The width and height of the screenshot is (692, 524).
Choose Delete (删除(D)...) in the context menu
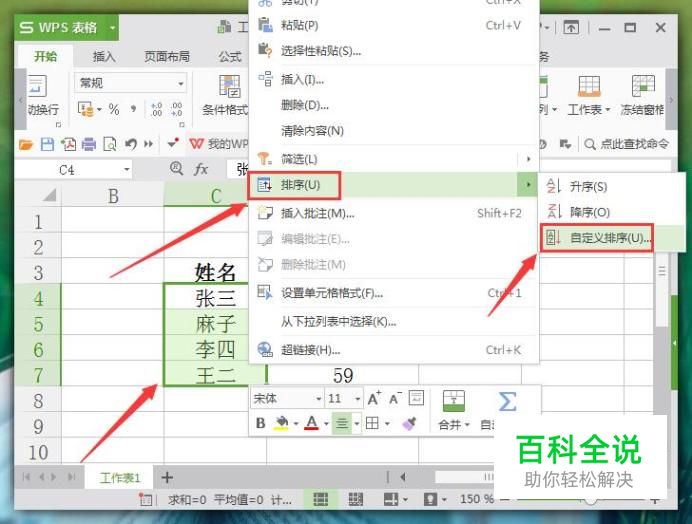[x=394, y=106]
